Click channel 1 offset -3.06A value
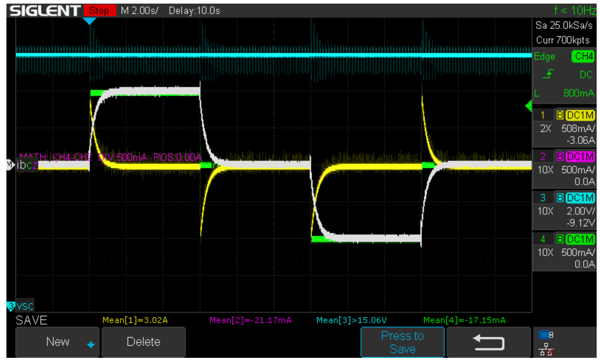This screenshot has height=364, width=600. point(581,140)
